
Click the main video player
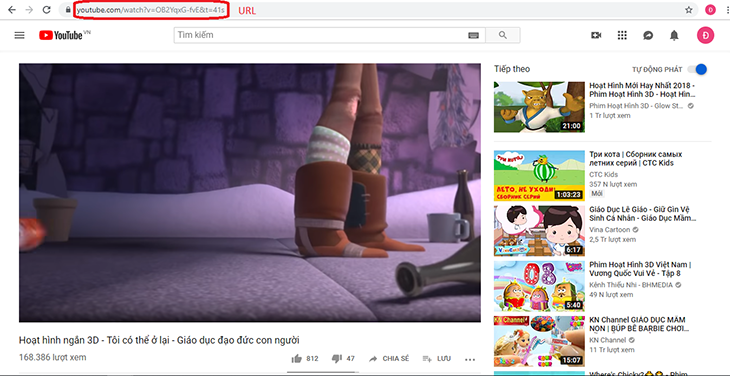[x=250, y=193]
